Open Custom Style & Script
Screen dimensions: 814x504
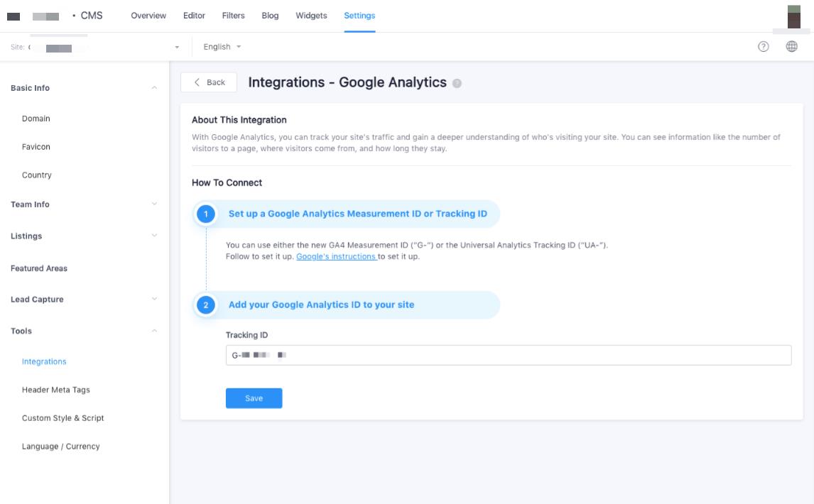point(63,418)
